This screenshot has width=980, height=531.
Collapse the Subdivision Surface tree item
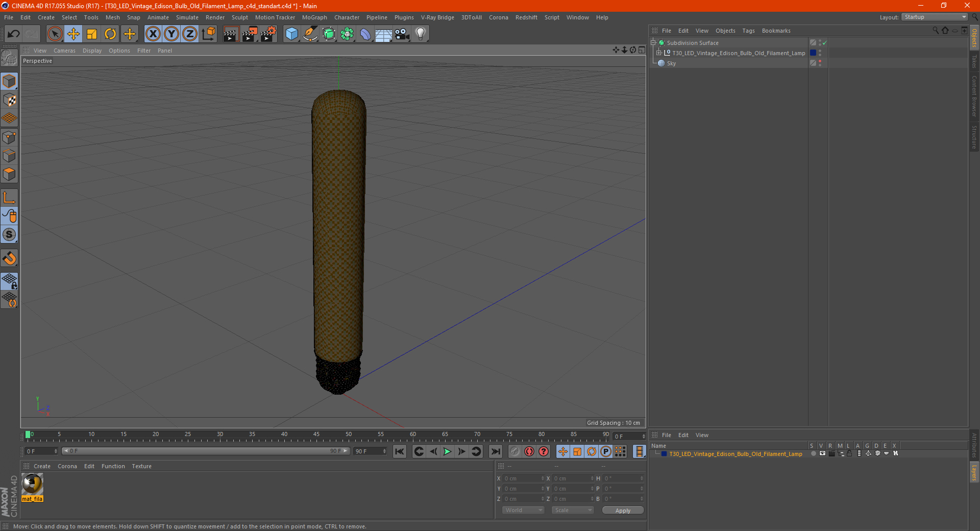(x=653, y=43)
